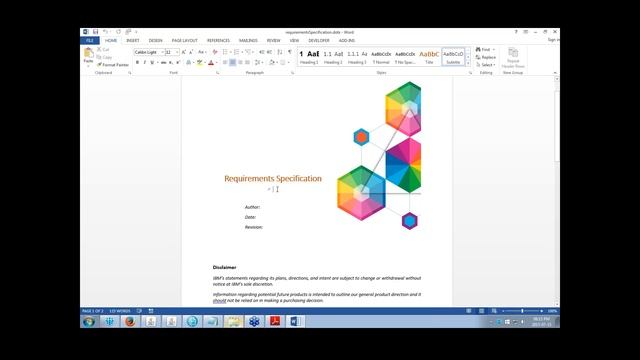Toggle Italic formatting
Image resolution: width=640 pixels, height=360 pixels.
(x=144, y=62)
